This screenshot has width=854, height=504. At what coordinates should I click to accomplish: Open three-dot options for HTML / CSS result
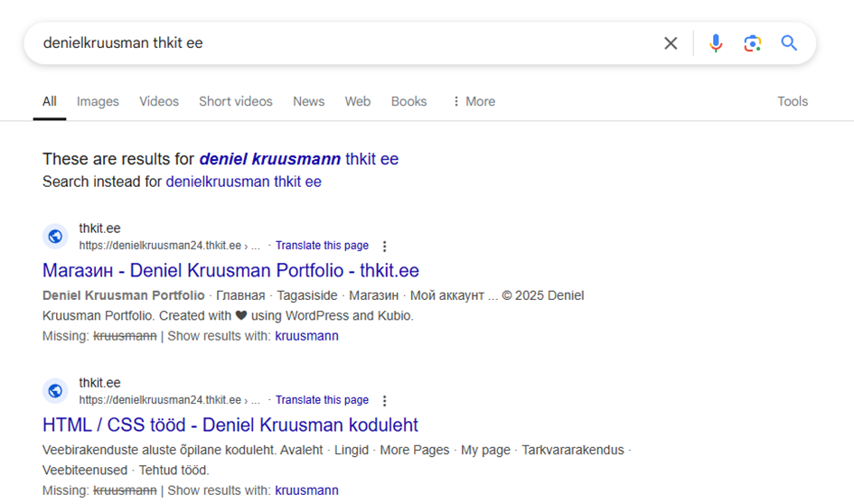(x=385, y=401)
